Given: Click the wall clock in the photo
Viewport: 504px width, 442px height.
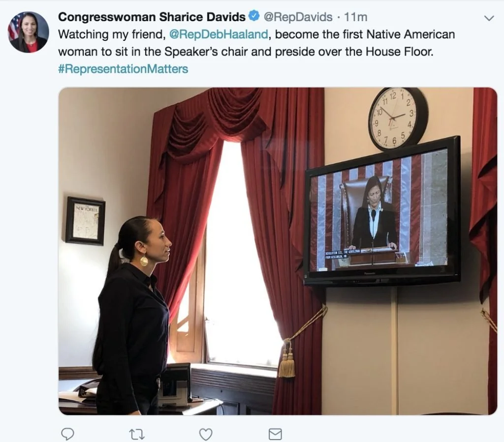Looking at the screenshot, I should click(398, 118).
